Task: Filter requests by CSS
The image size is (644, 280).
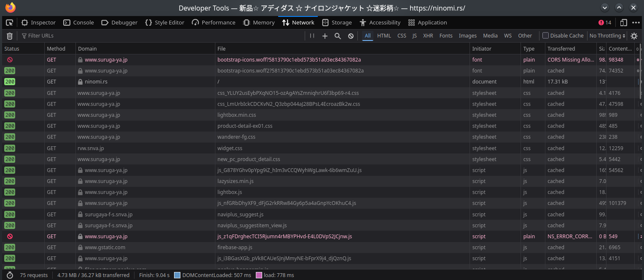Action: 402,36
